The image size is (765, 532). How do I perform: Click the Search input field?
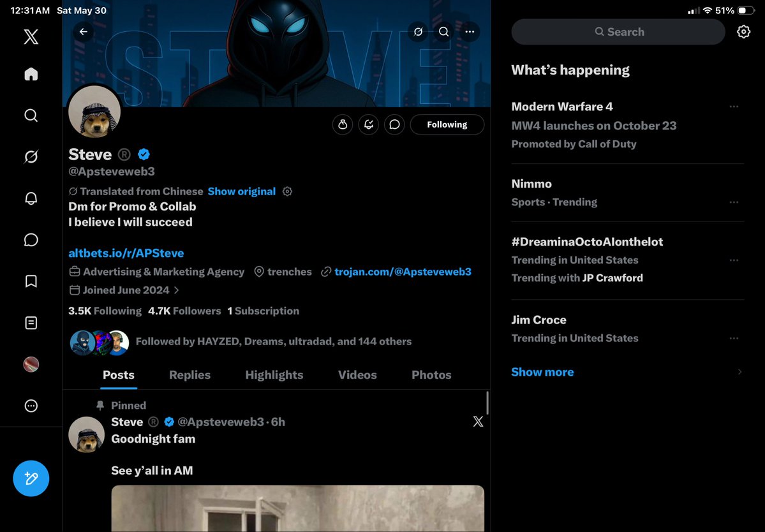point(618,32)
